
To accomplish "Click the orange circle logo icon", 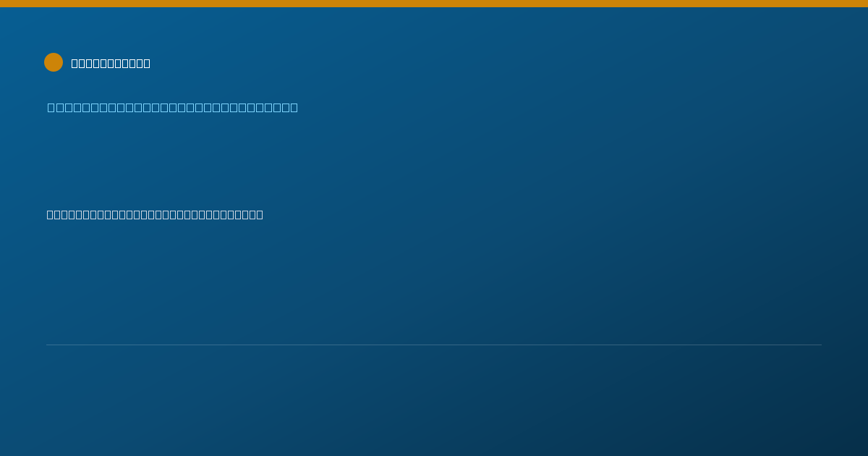I will [54, 62].
